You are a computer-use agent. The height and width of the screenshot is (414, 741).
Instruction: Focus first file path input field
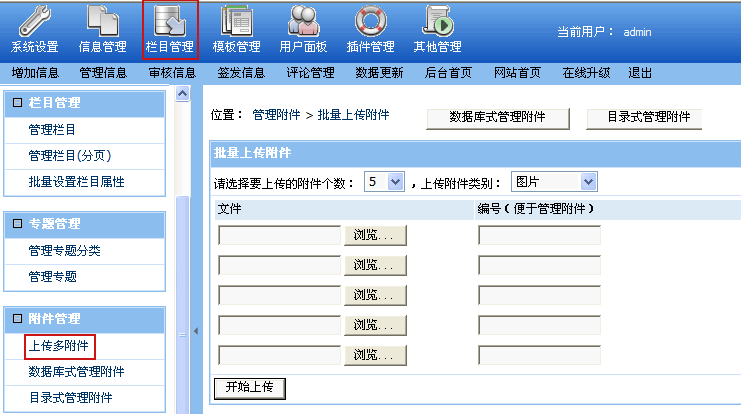tap(279, 235)
